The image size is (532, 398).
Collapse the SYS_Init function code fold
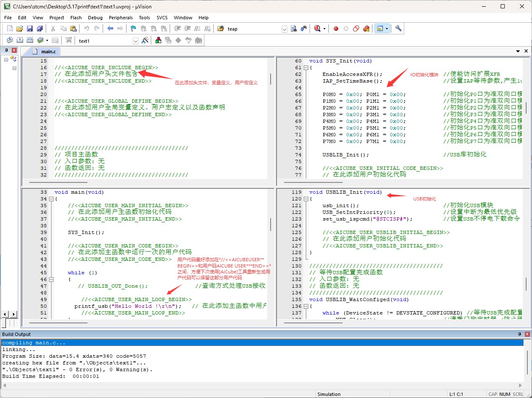pyautogui.click(x=306, y=68)
